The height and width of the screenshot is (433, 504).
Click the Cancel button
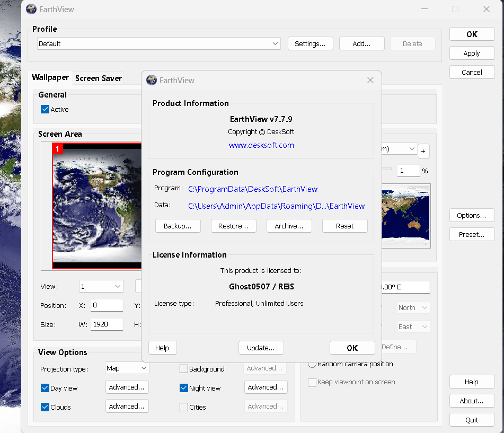tap(472, 72)
